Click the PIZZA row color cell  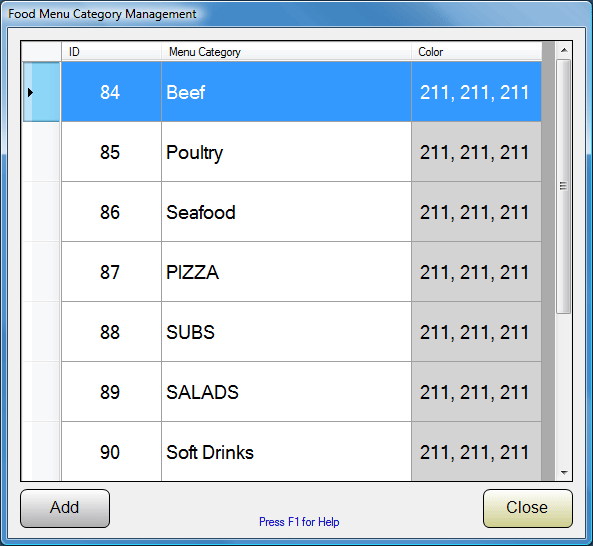click(x=476, y=272)
